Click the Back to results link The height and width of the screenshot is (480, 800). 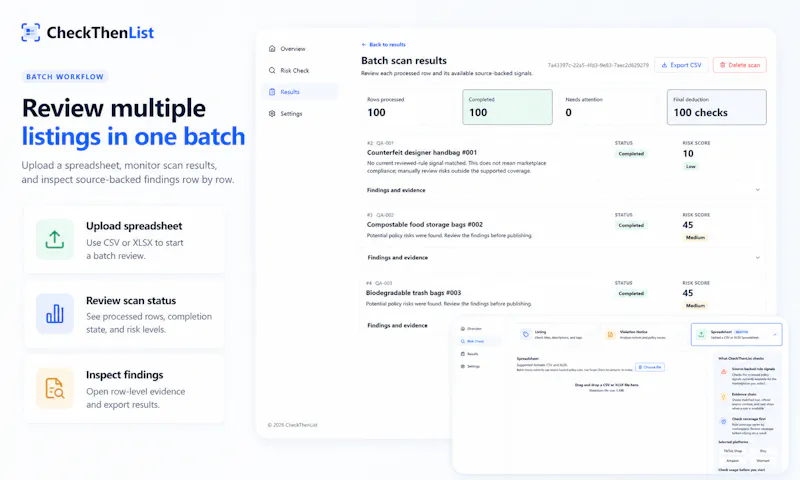[x=383, y=44]
